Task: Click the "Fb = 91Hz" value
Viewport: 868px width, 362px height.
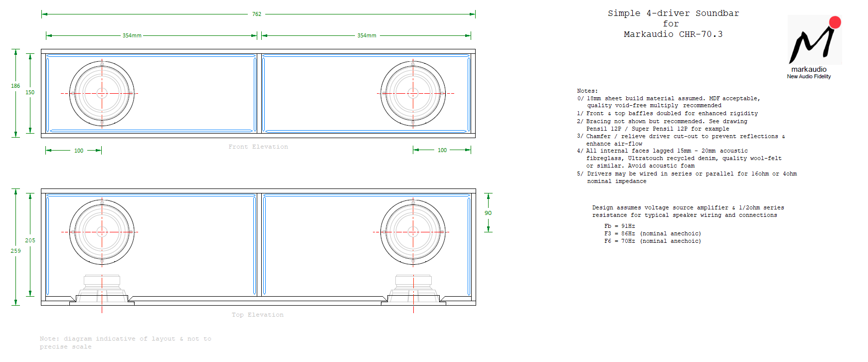Action: [x=620, y=226]
